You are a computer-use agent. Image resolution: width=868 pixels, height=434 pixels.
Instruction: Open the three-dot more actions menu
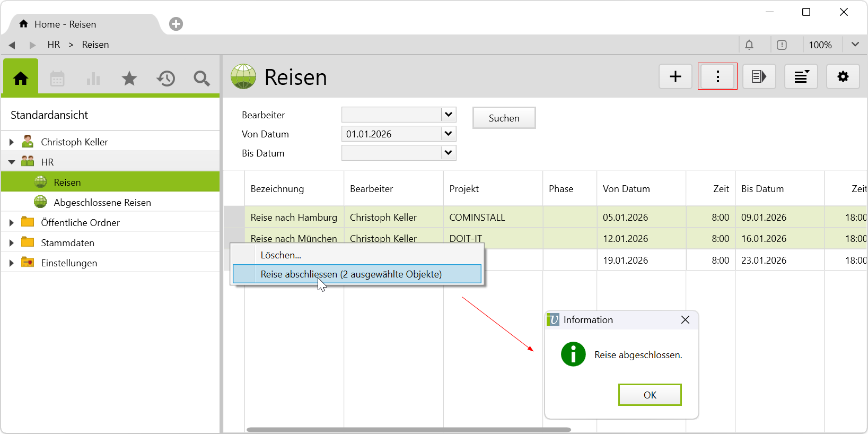tap(717, 76)
